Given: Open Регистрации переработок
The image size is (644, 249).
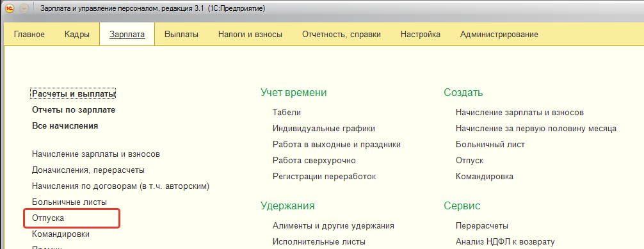Looking at the screenshot, I should pos(324,177).
